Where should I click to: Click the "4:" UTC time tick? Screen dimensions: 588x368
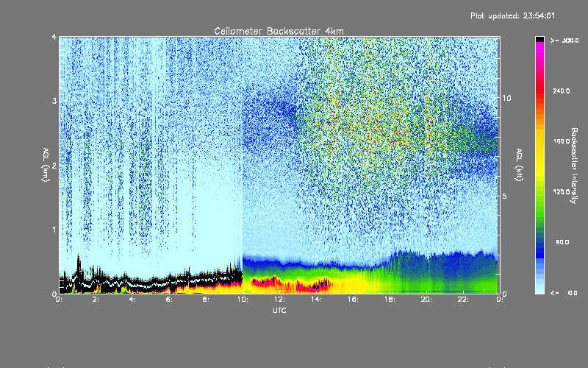(132, 300)
